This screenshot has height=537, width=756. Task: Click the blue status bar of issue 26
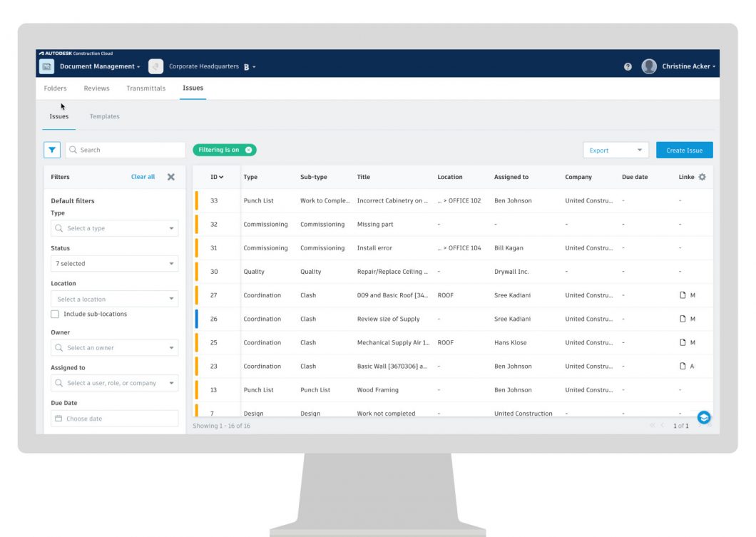[196, 319]
